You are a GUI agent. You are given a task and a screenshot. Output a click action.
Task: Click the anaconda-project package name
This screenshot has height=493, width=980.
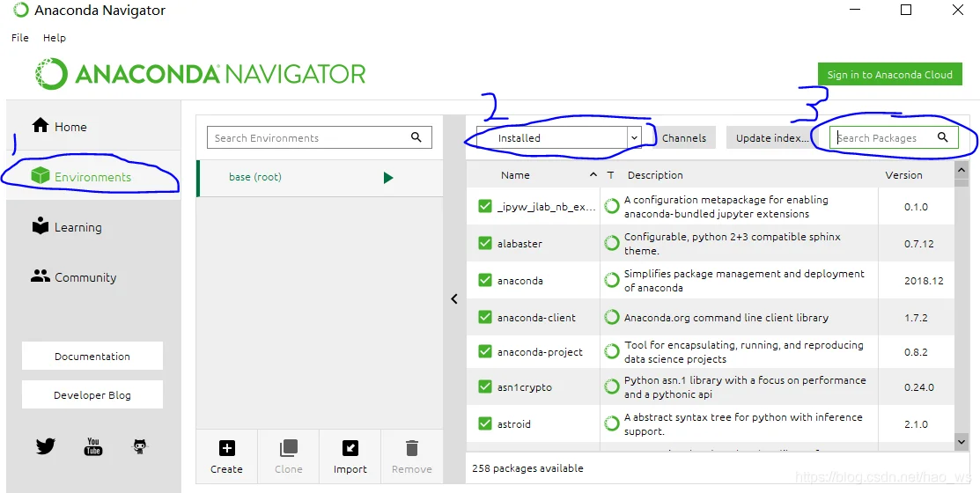click(540, 352)
